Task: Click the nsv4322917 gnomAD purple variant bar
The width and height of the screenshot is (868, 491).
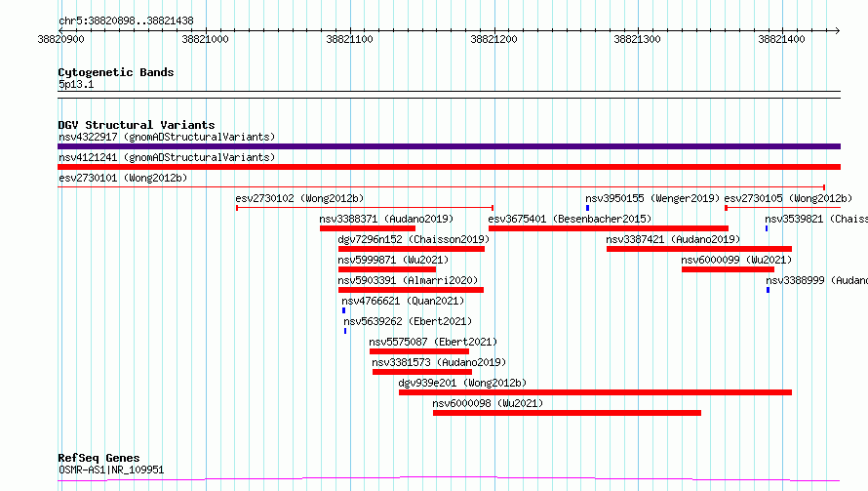Action: [449, 146]
